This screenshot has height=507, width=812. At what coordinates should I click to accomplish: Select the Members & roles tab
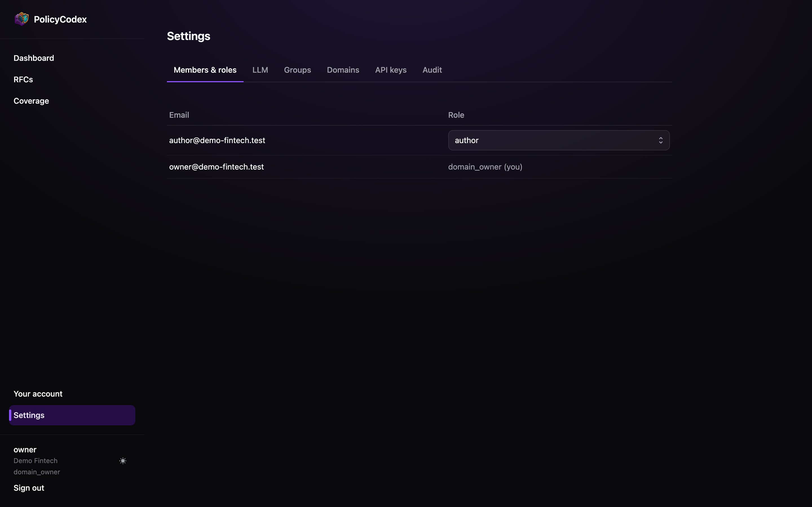tap(205, 70)
